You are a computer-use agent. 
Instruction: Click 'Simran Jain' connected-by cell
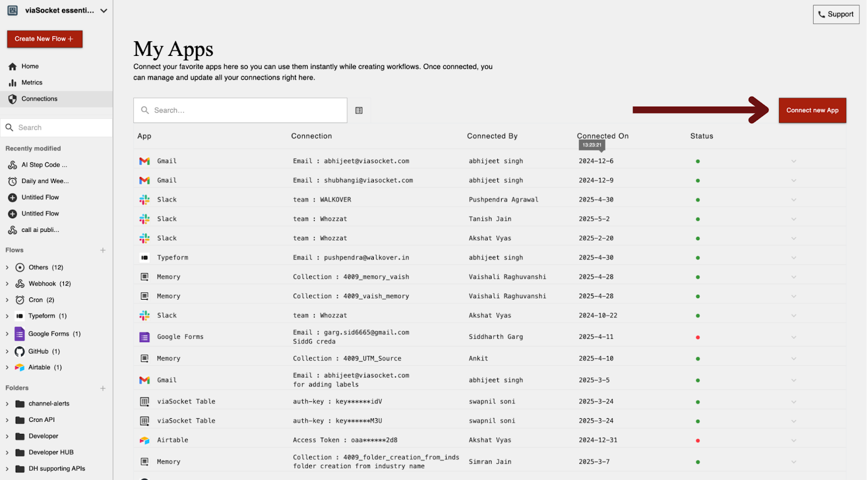point(490,462)
